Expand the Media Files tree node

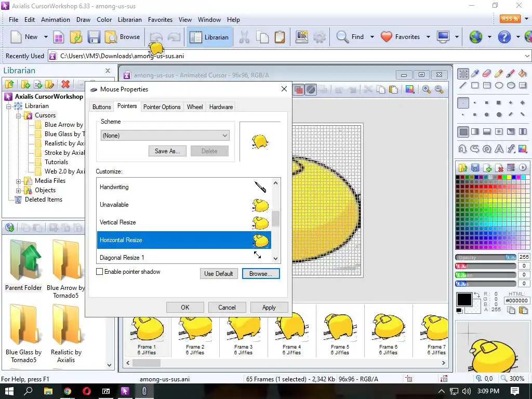(19, 181)
